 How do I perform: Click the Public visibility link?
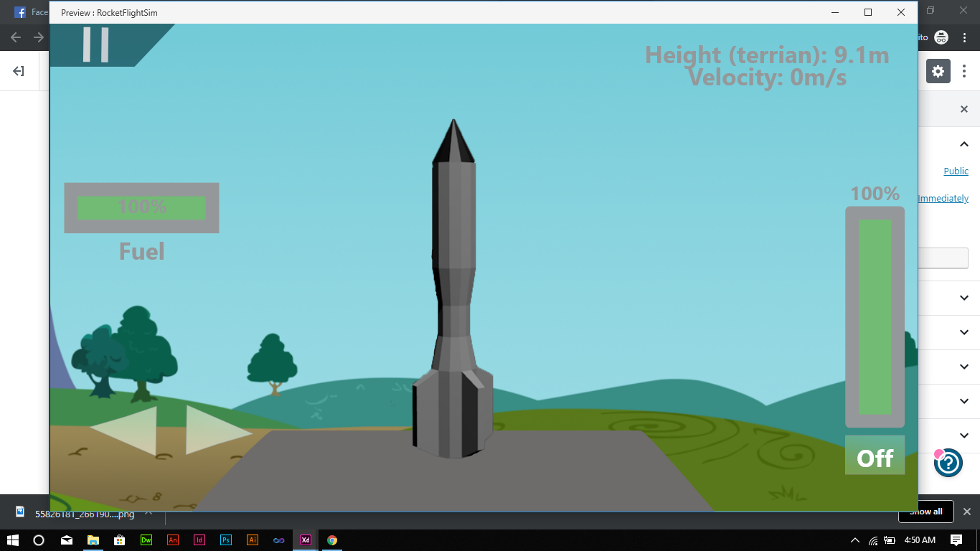(956, 171)
